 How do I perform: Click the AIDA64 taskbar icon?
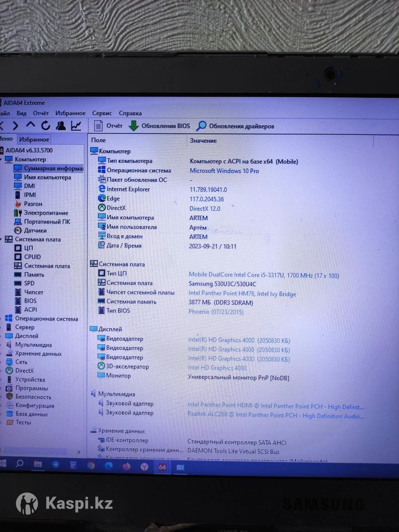[x=162, y=467]
